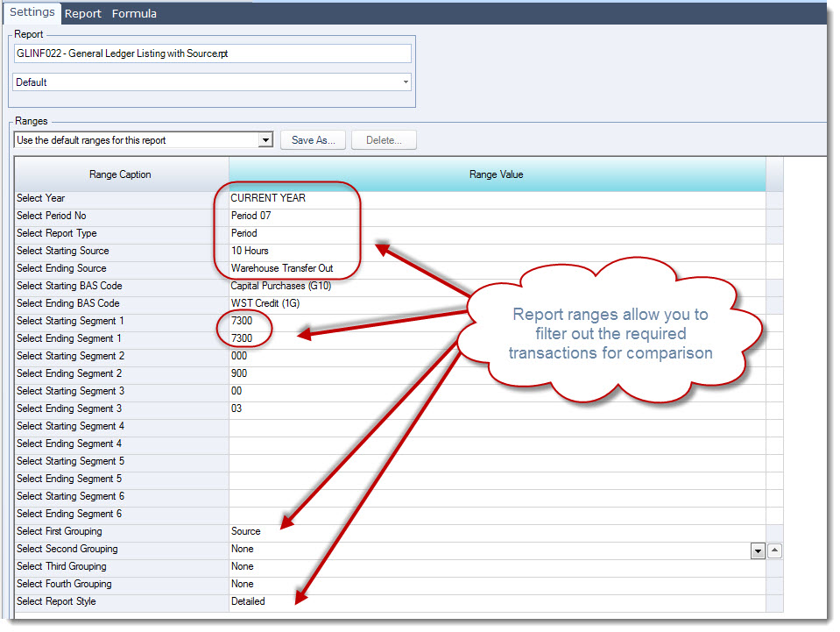This screenshot has width=840, height=632.
Task: Select the CURRENT YEAR value cell
Action: (498, 198)
